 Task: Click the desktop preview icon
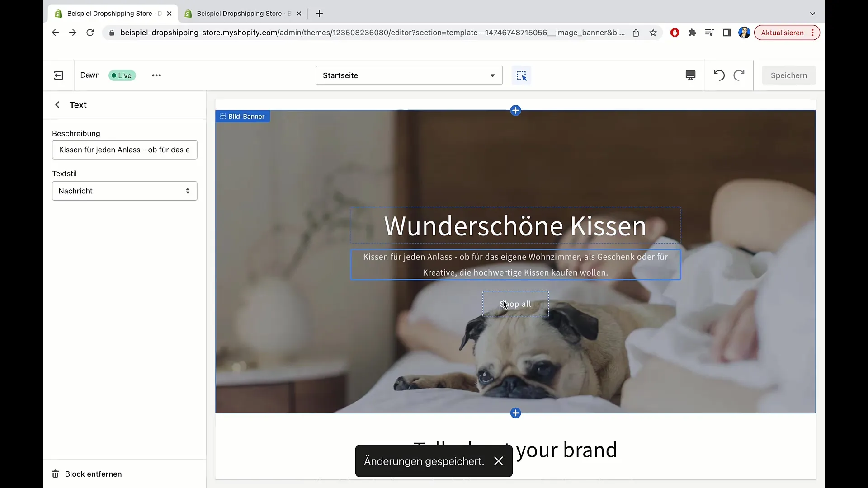click(x=690, y=75)
